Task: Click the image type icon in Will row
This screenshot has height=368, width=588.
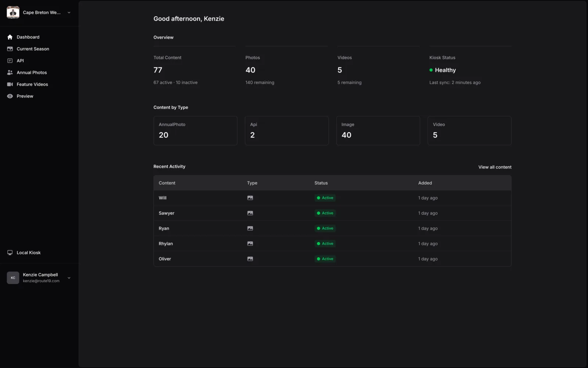Action: click(250, 198)
